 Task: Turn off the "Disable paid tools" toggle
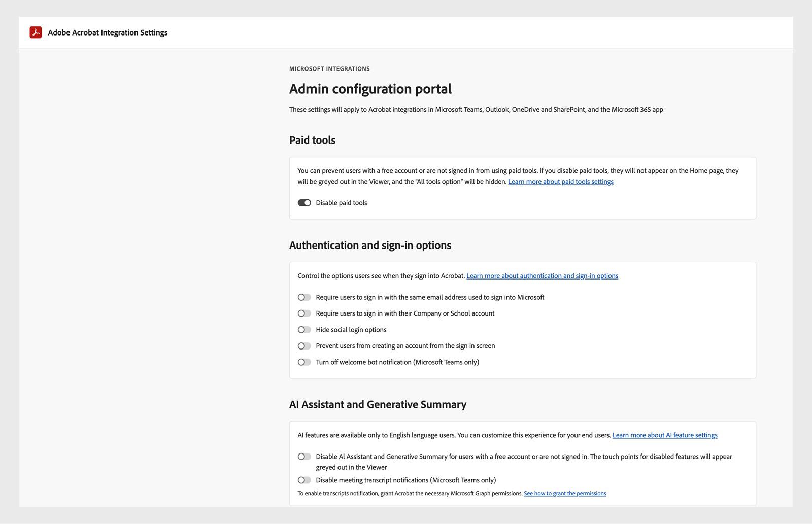pyautogui.click(x=304, y=202)
